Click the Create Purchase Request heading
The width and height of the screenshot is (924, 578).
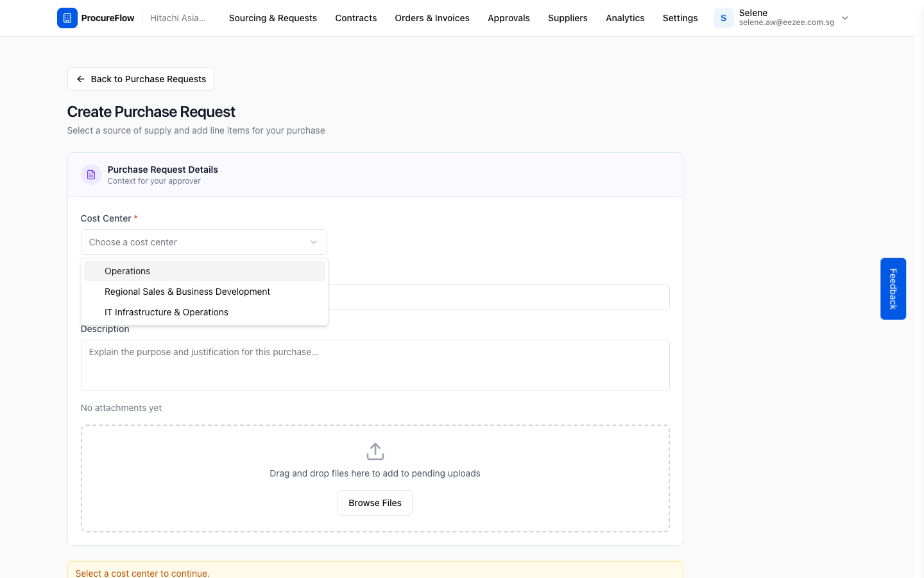click(x=151, y=112)
